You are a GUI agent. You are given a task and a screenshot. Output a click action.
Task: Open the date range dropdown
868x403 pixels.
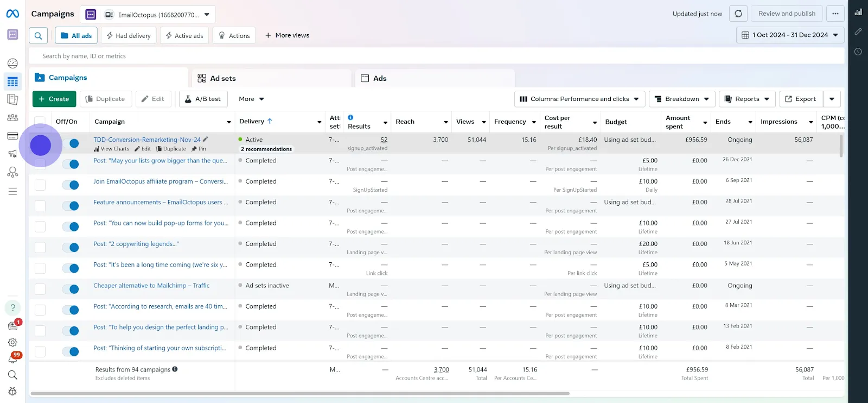790,35
